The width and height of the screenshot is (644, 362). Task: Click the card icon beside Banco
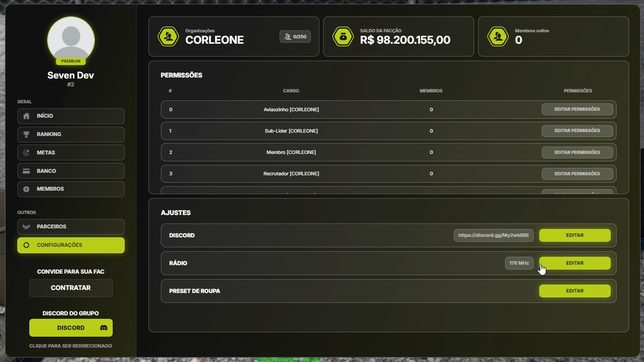[x=26, y=171]
